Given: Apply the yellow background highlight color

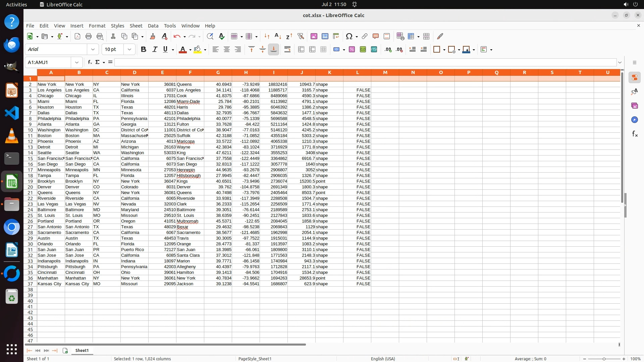Looking at the screenshot, I should [198, 50].
